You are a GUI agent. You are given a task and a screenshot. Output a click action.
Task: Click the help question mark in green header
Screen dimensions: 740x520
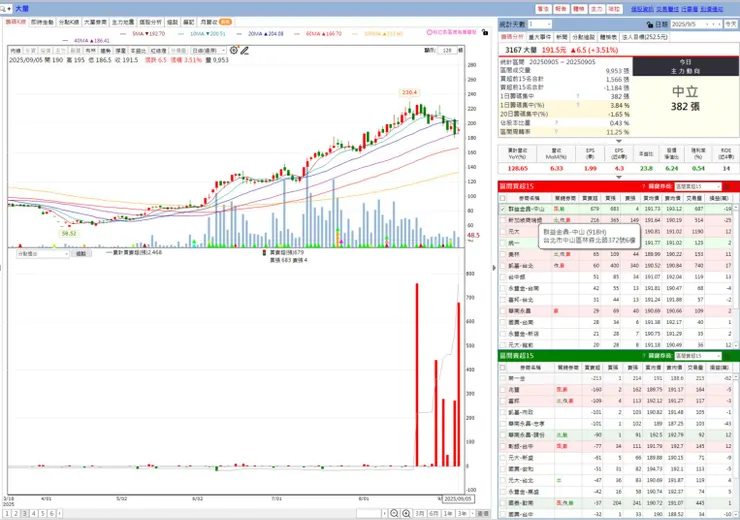643,356
